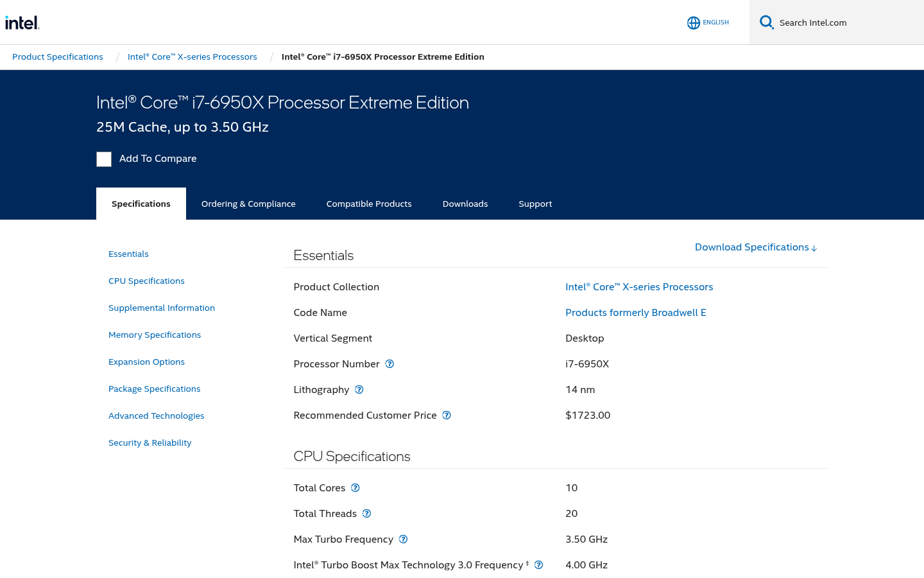Click the '25M Cache, up to 3.50 GHz' subtitle

[x=182, y=127]
